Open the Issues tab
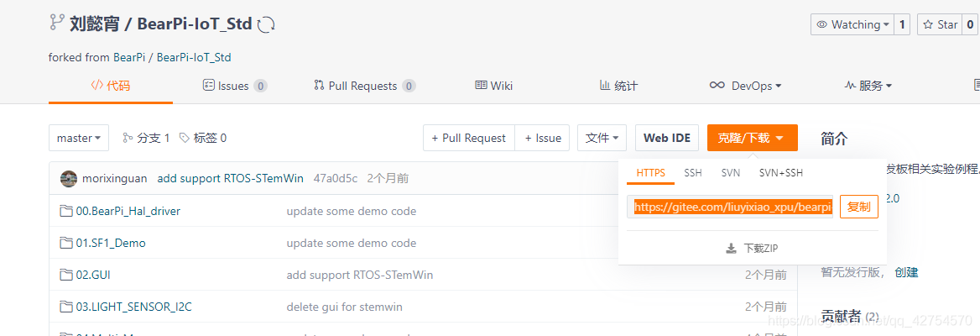Viewport: 980px width, 336px height. pos(235,86)
